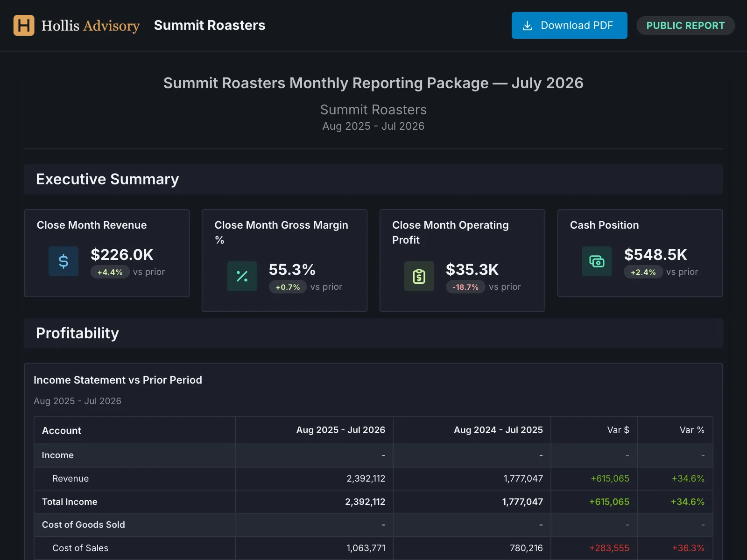Click the percent gross margin icon
The width and height of the screenshot is (747, 560).
tap(242, 276)
